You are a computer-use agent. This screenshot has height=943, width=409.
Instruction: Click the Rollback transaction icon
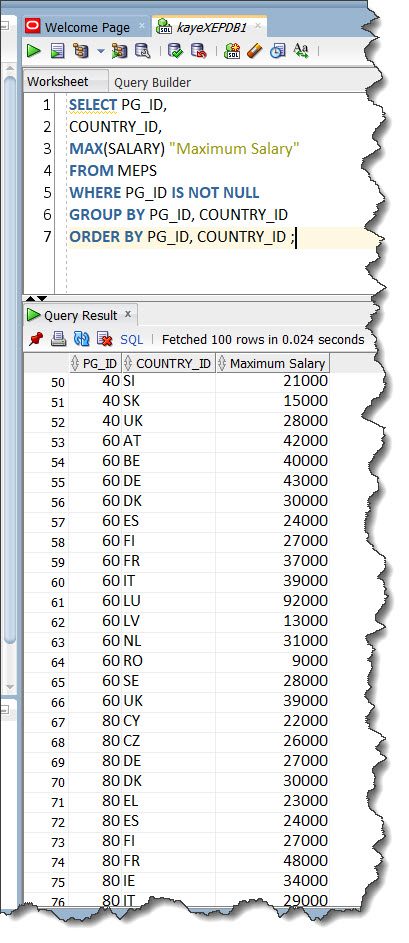(198, 51)
